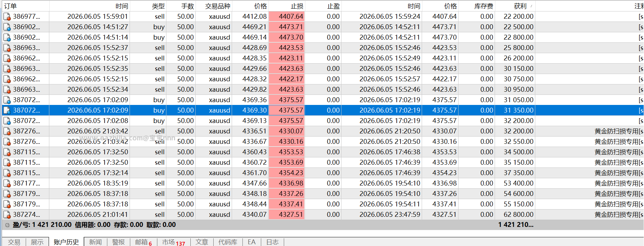The width and height of the screenshot is (644, 246).
Task: Open the 交易 tab
Action: (x=14, y=242)
